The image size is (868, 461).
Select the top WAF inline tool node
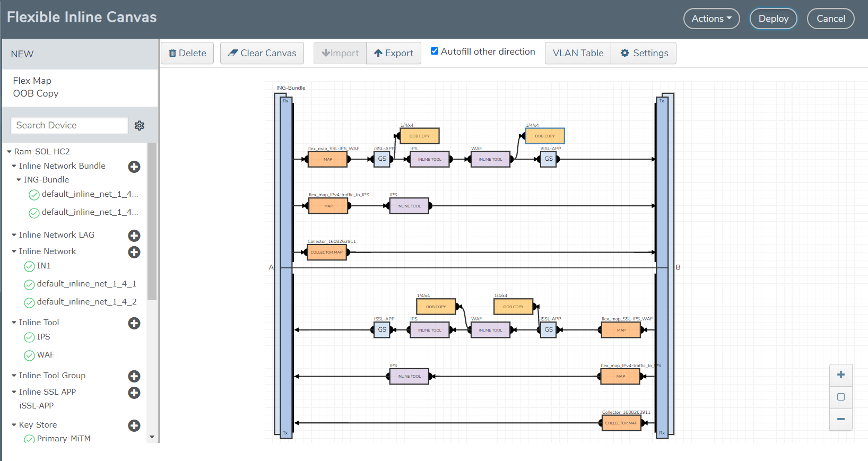click(490, 159)
